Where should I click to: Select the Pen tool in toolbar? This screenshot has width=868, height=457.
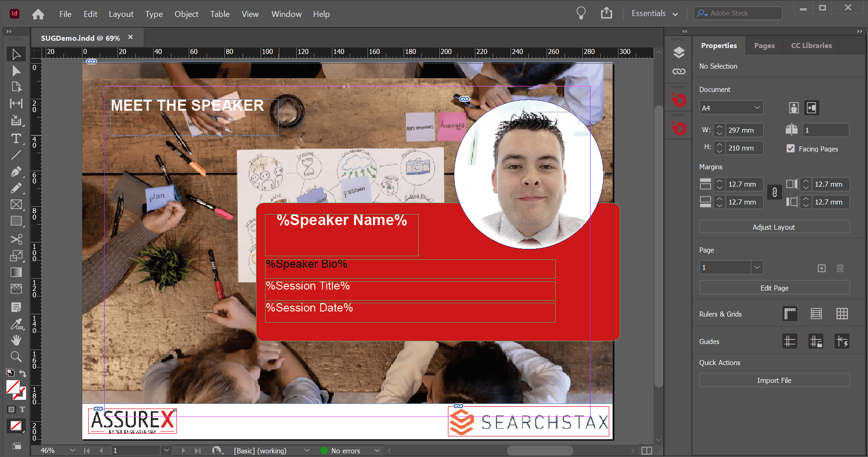coord(16,172)
